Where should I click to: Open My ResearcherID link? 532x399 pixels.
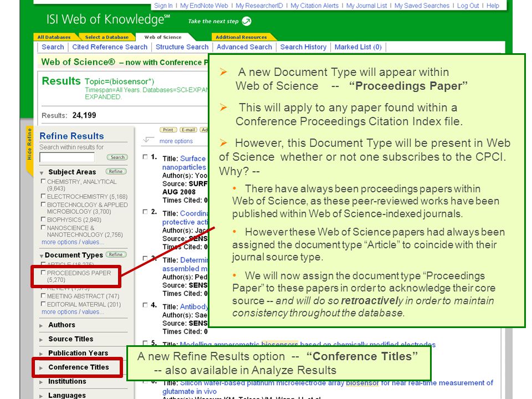(259, 6)
